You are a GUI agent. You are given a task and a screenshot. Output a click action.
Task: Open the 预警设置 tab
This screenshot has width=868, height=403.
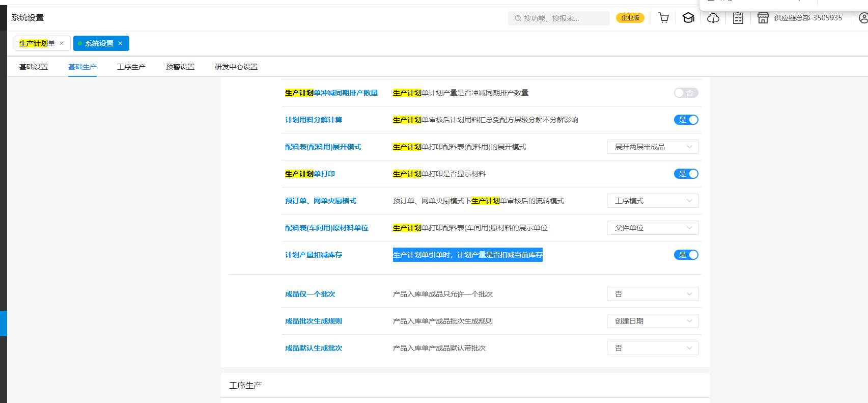click(x=180, y=67)
